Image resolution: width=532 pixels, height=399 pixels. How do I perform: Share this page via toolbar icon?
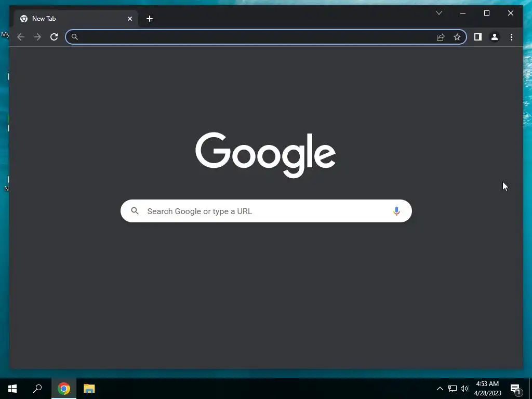pos(441,37)
